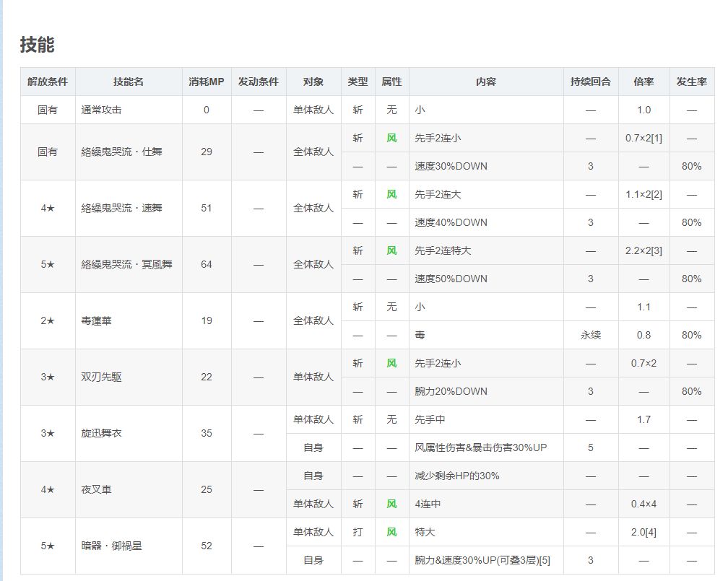This screenshot has width=728, height=581.
Task: Click the 消耗MP column header
Action: click(207, 82)
